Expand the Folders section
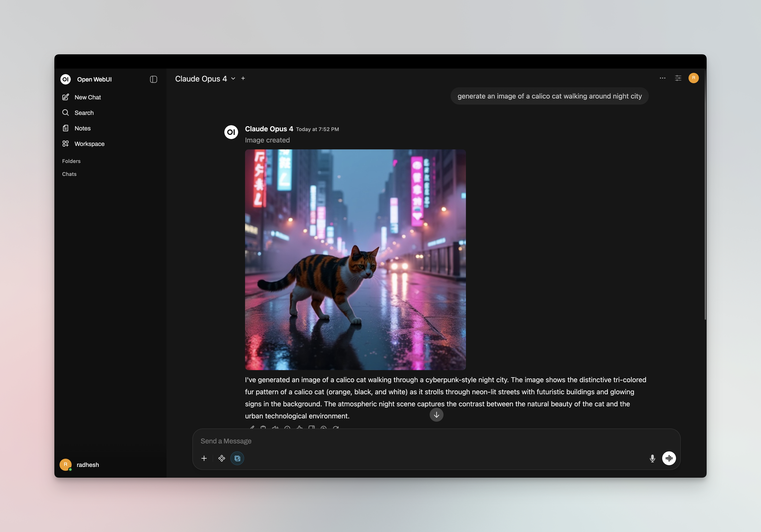This screenshot has height=532, width=761. tap(71, 161)
